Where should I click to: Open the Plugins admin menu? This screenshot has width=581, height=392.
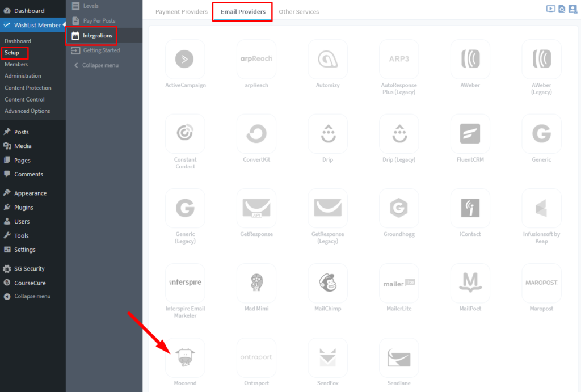[x=32, y=208]
